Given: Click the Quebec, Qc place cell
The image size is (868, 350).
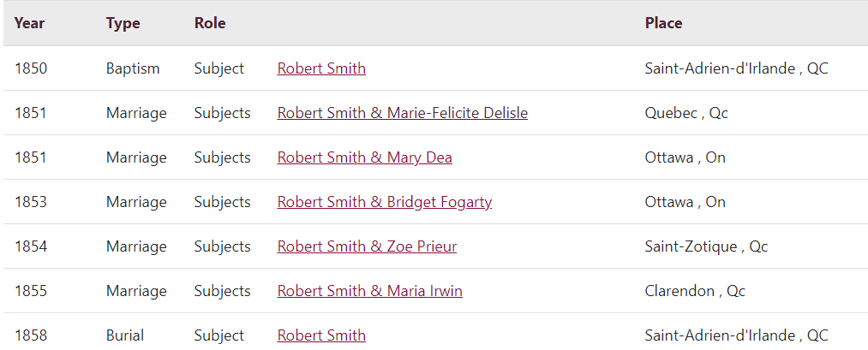Looking at the screenshot, I should pos(686,113).
